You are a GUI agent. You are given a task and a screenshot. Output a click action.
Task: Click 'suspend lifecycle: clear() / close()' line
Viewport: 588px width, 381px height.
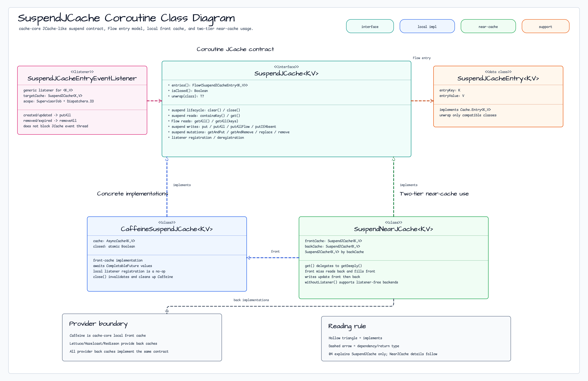[x=204, y=110]
